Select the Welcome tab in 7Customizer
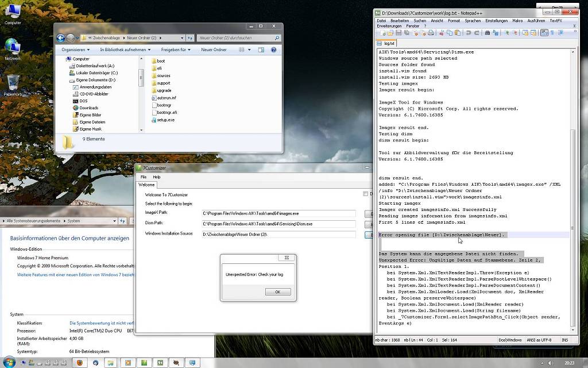 [146, 185]
